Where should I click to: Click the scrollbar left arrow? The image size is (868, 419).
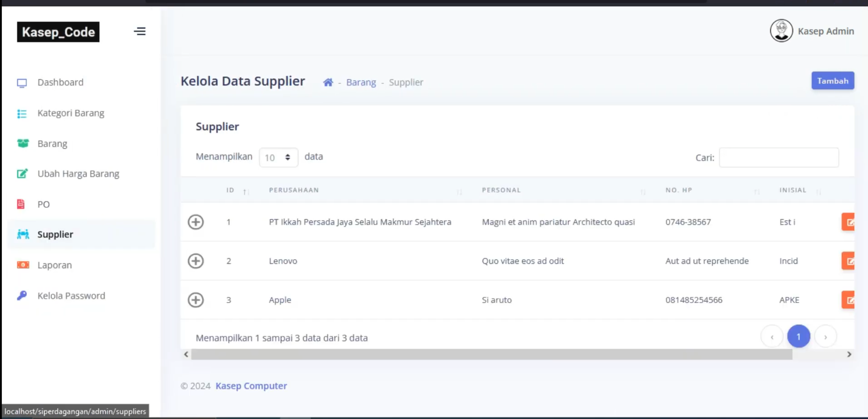click(186, 354)
